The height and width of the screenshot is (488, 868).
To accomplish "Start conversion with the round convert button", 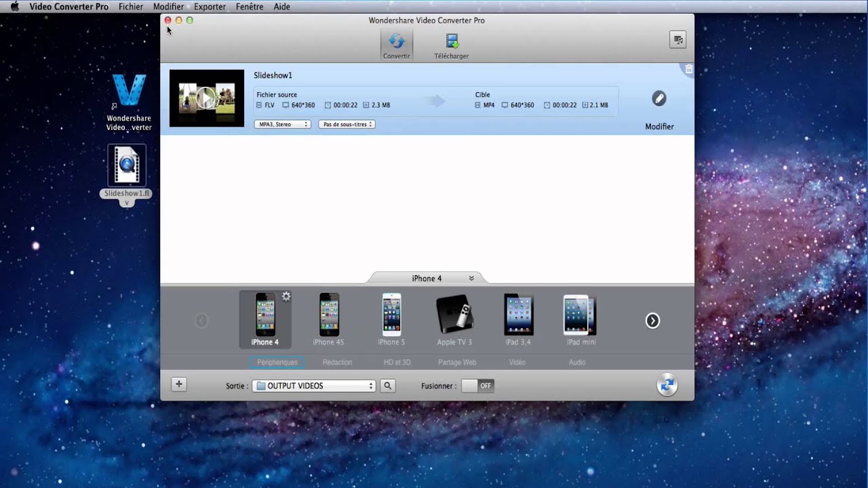I will coord(667,384).
